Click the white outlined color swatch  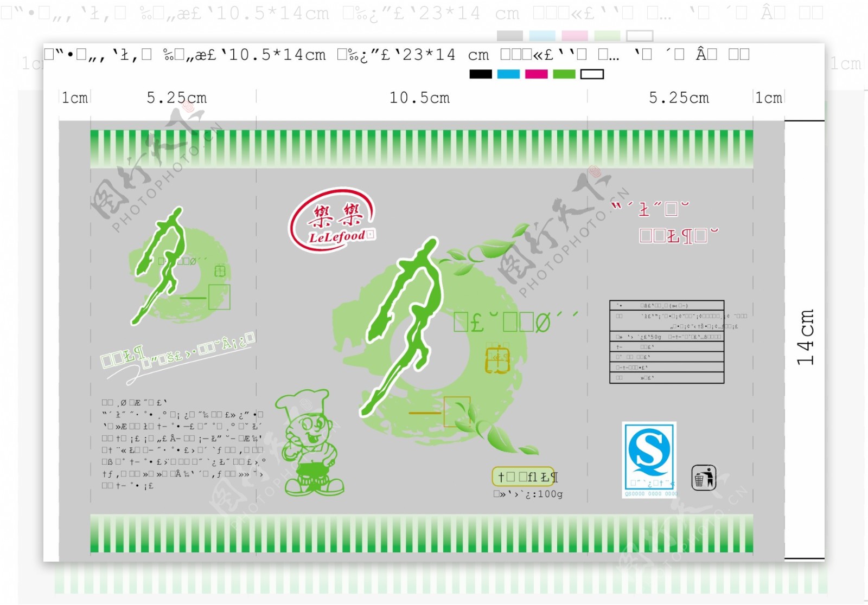tap(592, 74)
